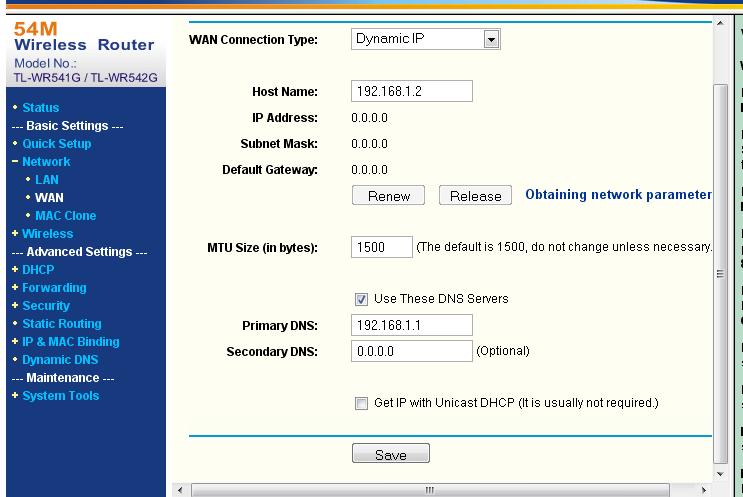Image resolution: width=743 pixels, height=497 pixels.
Task: Click the Obtaining network parameters status text
Action: point(618,195)
